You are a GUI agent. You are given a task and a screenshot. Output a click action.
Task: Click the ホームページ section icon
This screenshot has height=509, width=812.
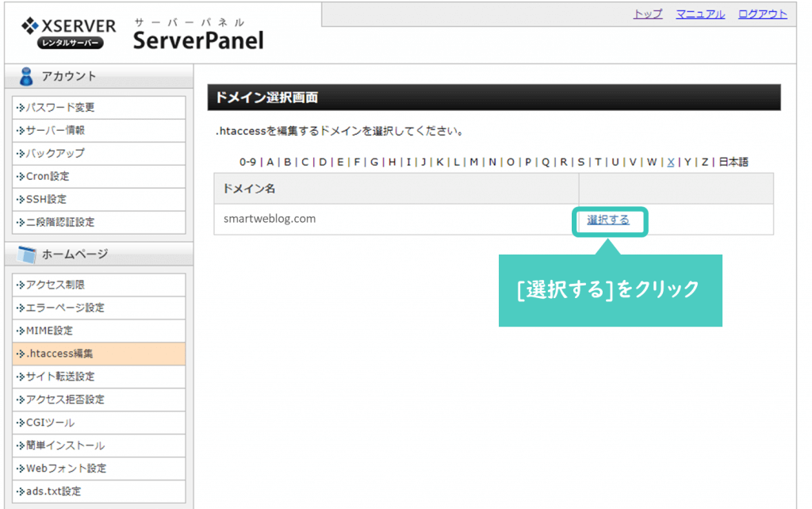click(x=27, y=254)
